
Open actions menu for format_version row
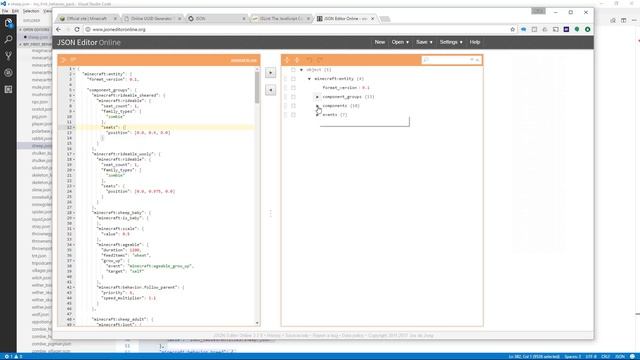click(x=293, y=88)
